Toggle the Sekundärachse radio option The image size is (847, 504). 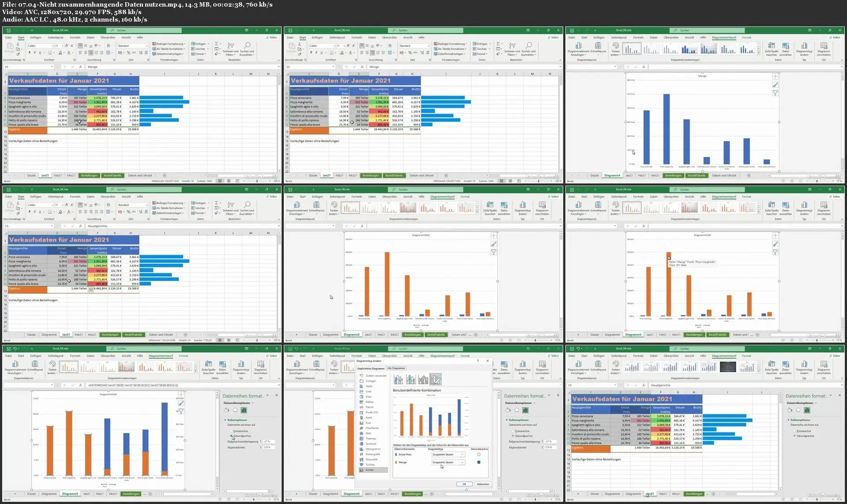pos(231,436)
